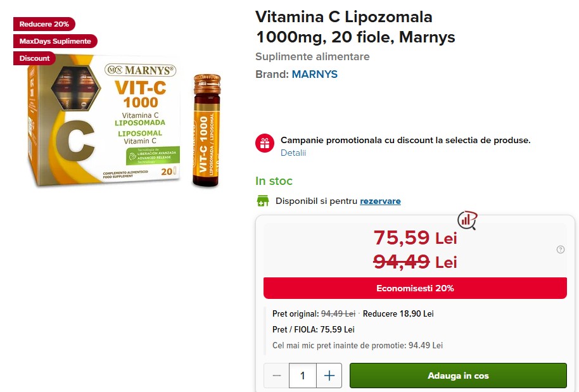The image size is (579, 392).
Task: Follow the rezervare link
Action: coord(380,201)
